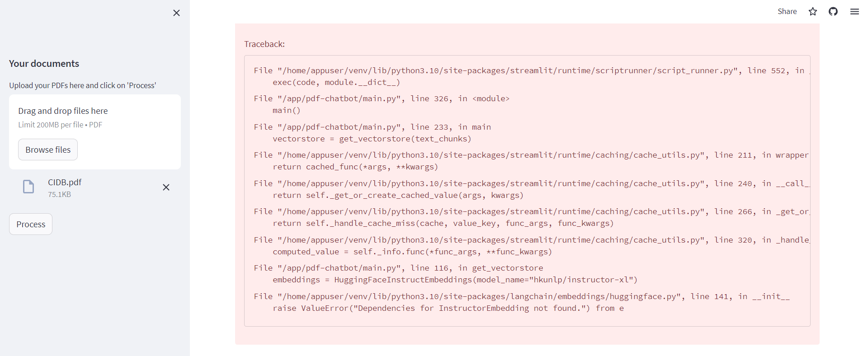Click the Your documents heading
Screen dimensions: 868x356
click(44, 63)
